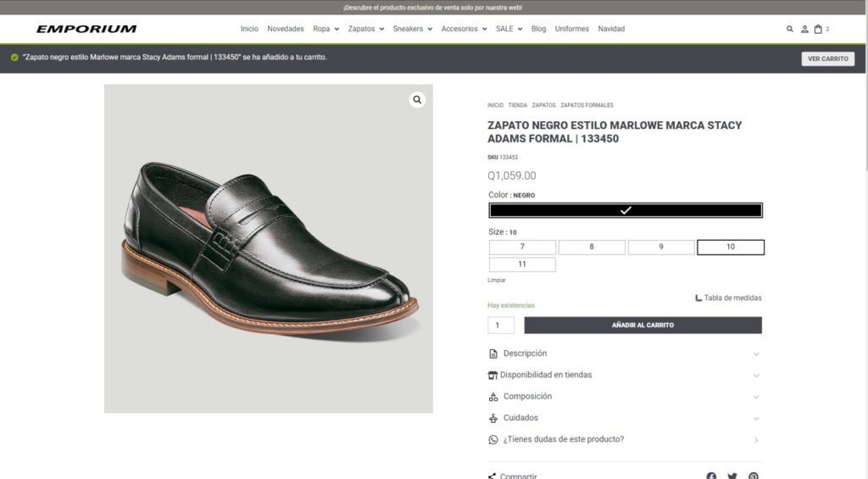Expand the Descripción section chevron

(756, 354)
